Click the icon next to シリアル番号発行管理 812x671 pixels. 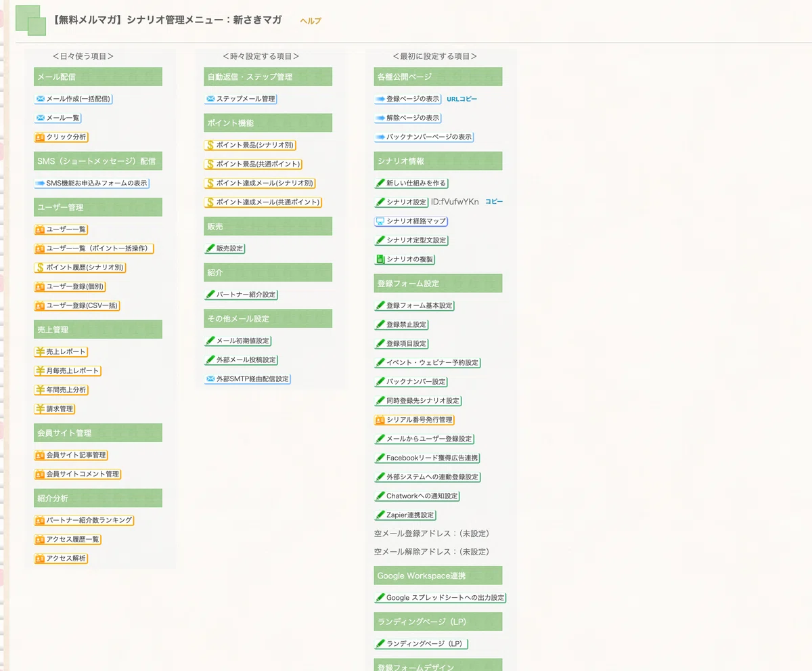coord(380,420)
